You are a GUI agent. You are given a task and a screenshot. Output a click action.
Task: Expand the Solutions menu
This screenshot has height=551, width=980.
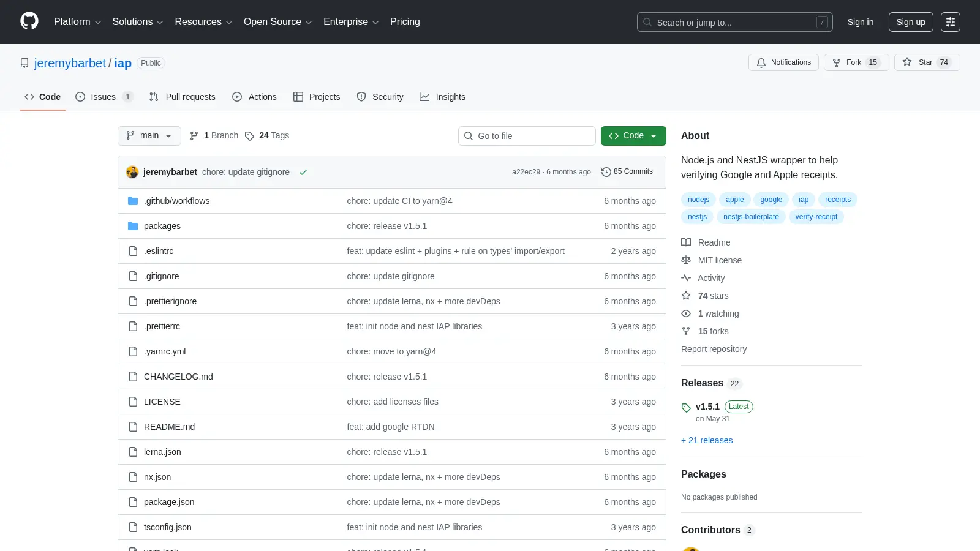(x=138, y=22)
